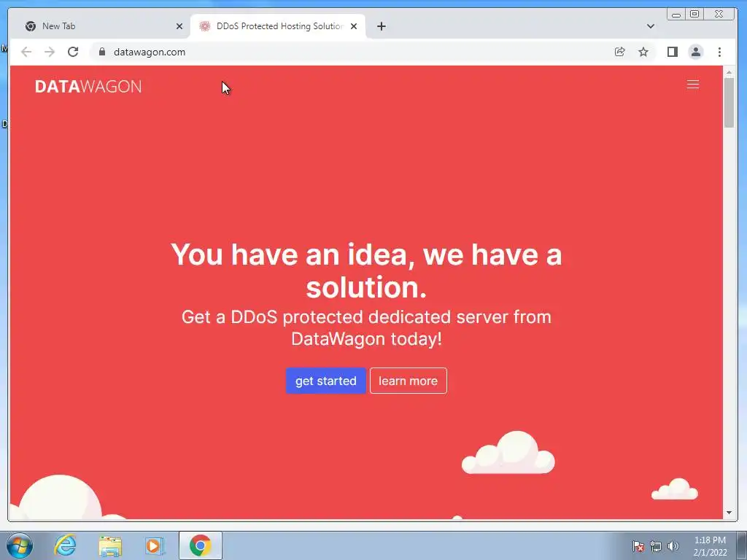Viewport: 747px width, 560px height.
Task: Click the 1:18 PM taskbar clock
Action: [x=710, y=546]
